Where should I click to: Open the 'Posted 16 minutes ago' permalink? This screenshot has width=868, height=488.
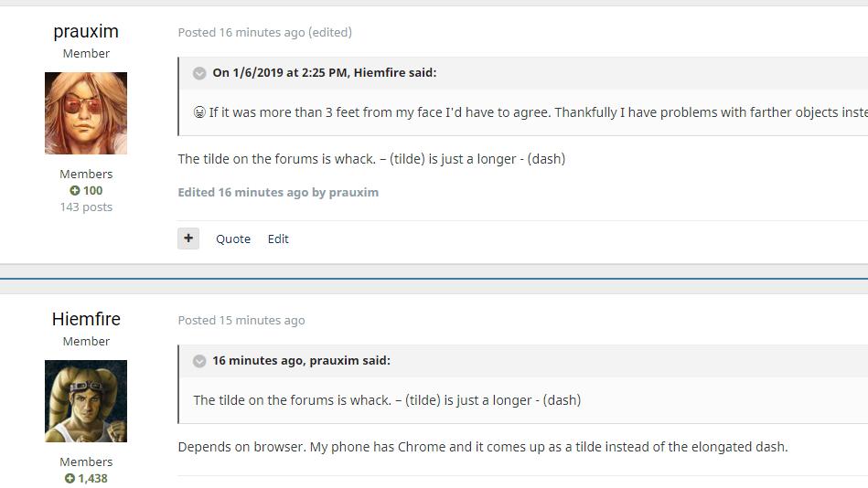(x=241, y=32)
